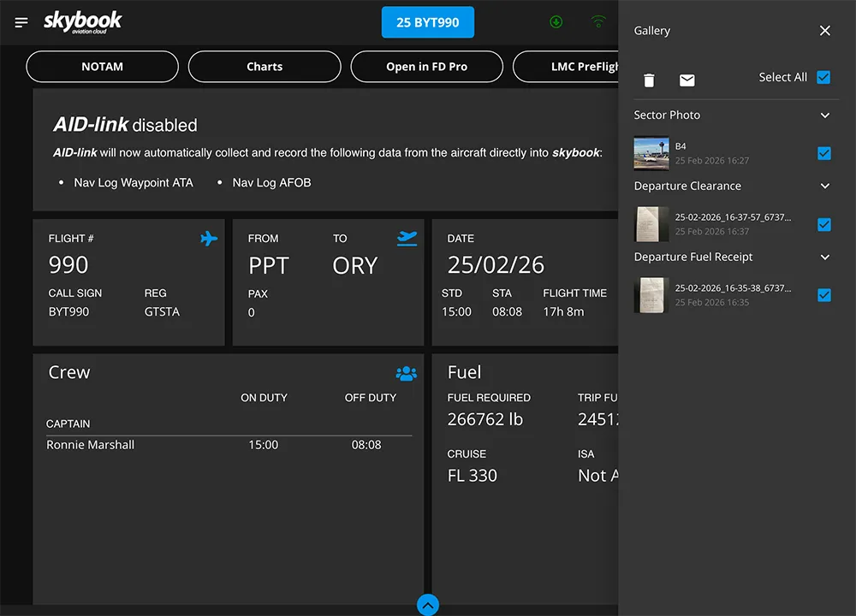Click the airplane icon in Flight card
The width and height of the screenshot is (856, 616).
209,239
